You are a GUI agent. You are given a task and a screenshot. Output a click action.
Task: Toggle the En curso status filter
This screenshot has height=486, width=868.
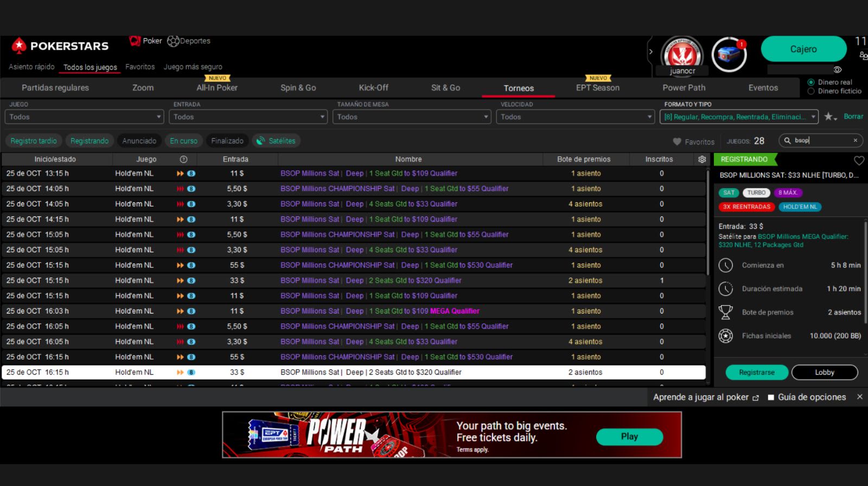tap(183, 141)
